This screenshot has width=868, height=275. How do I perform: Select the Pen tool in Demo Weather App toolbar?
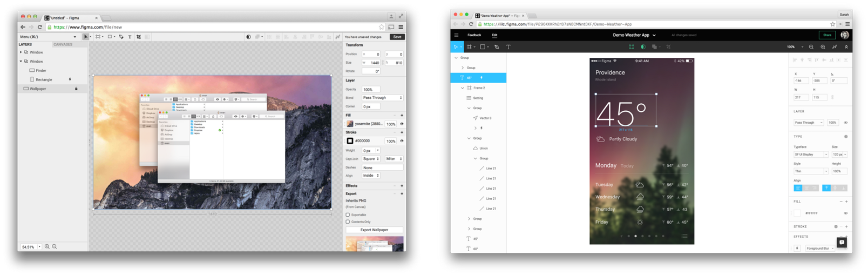[x=497, y=47]
